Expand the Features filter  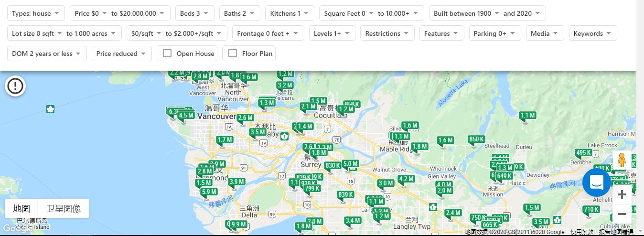441,33
